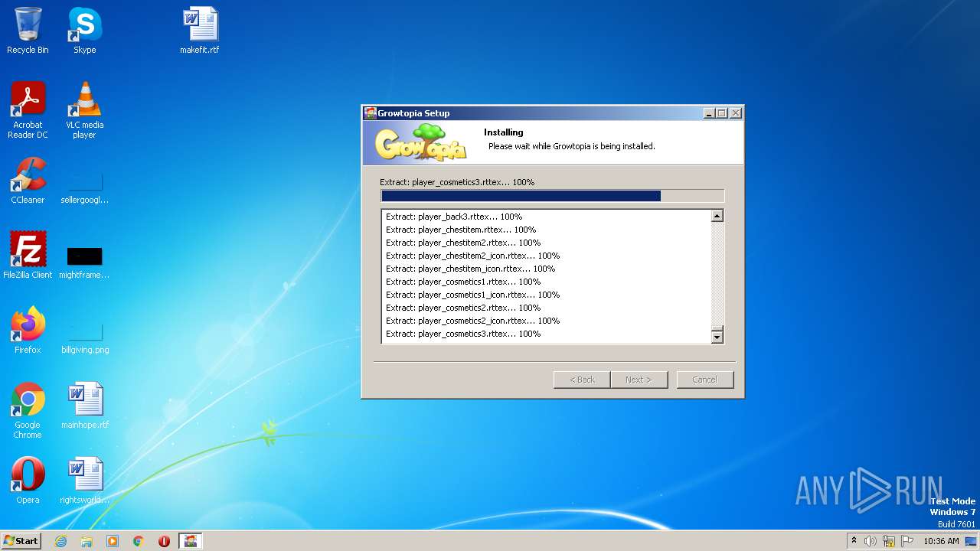Close the Growtopia Setup window
This screenshot has height=551, width=980.
pyautogui.click(x=735, y=113)
